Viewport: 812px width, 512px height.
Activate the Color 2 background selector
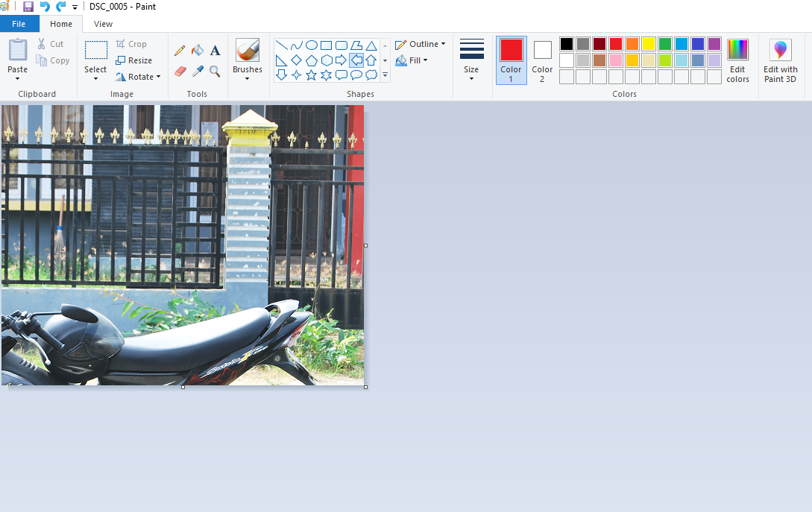click(x=542, y=60)
